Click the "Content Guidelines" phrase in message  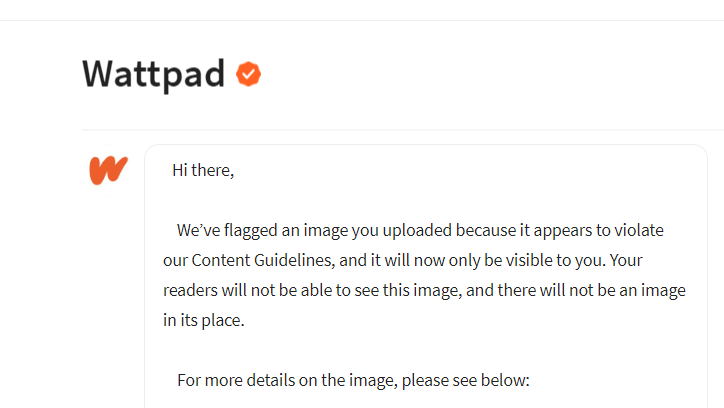point(262,260)
